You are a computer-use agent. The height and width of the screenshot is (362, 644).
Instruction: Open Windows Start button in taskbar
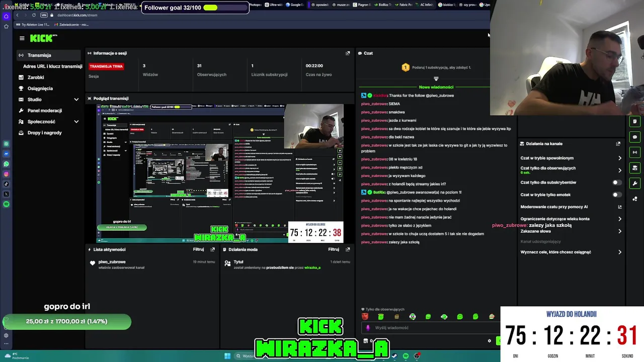[x=227, y=356]
